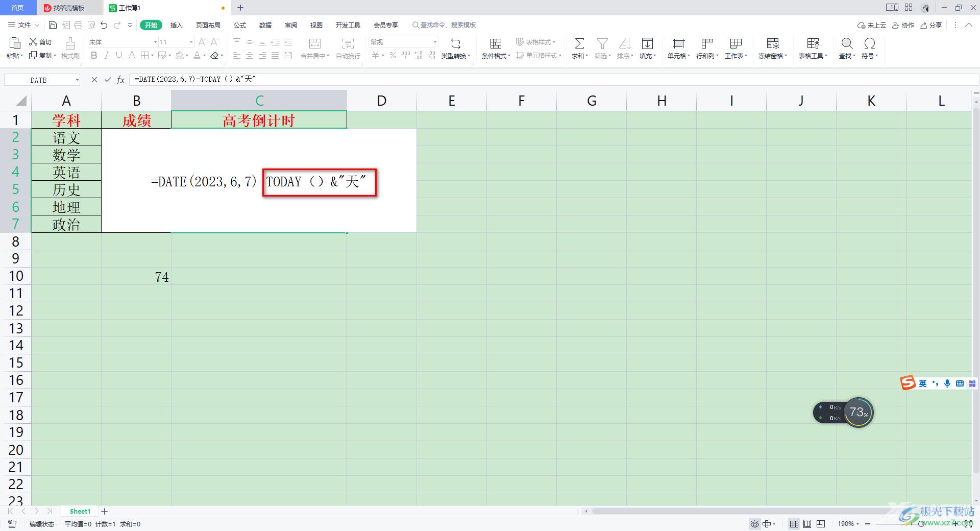This screenshot has height=531, width=980.
Task: Click the command search field
Action: pos(444,25)
